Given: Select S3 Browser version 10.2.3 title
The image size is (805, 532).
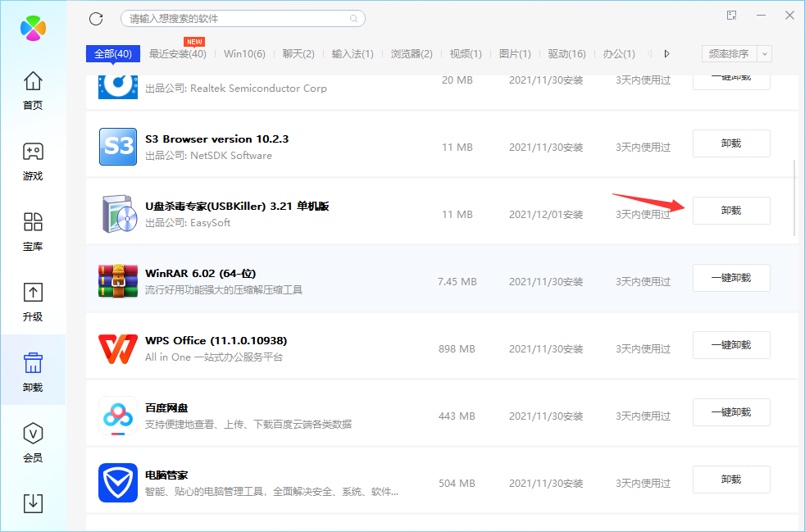Looking at the screenshot, I should 217,139.
